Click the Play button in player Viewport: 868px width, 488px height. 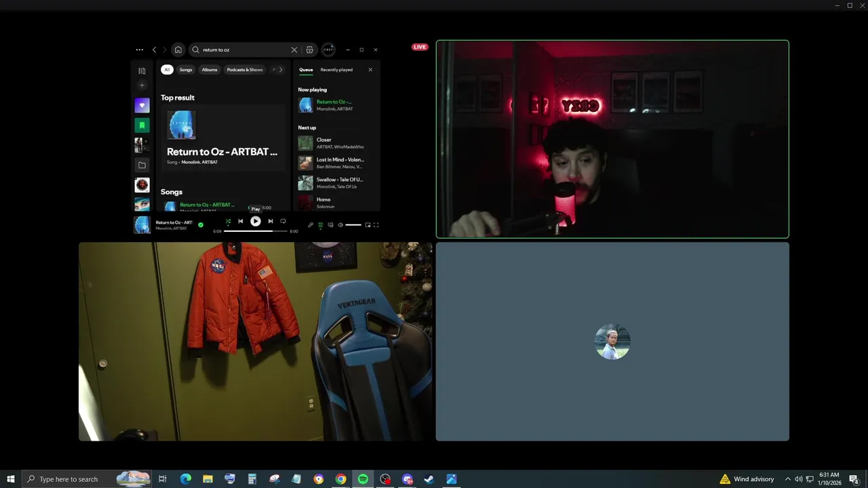pyautogui.click(x=255, y=221)
